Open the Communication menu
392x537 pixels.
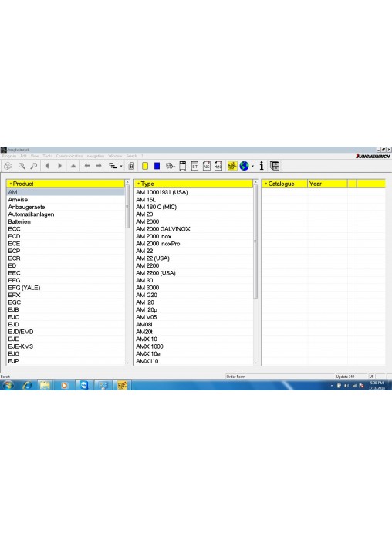[69, 156]
